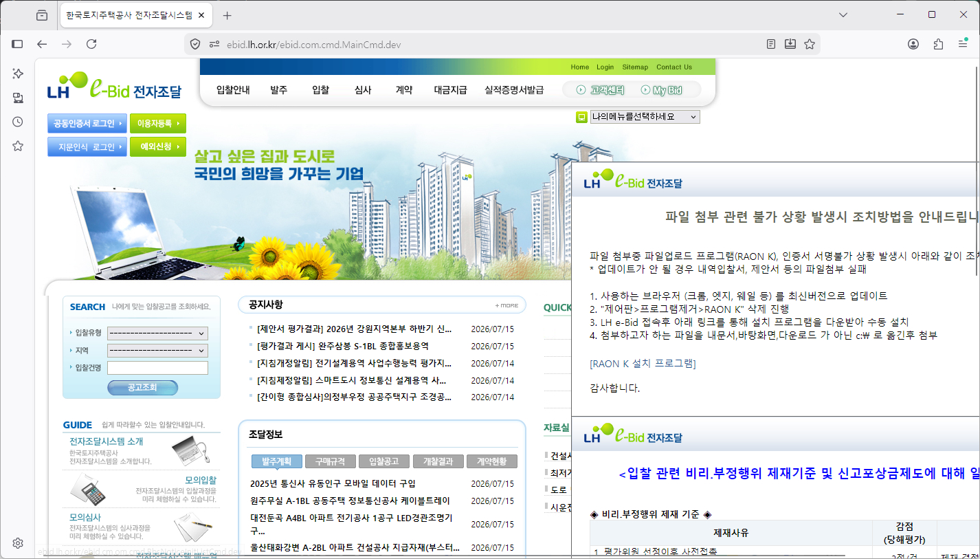Select the 발주계획 tab in 조달정보
The image size is (980, 559).
tap(276, 461)
